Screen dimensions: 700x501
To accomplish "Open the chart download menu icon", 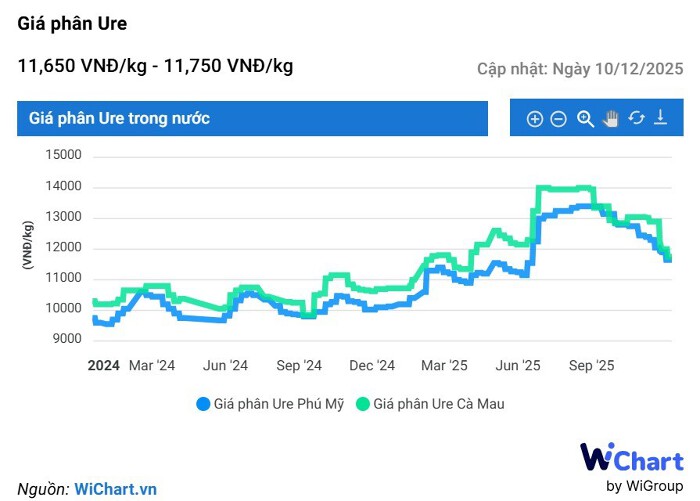I will pos(660,119).
